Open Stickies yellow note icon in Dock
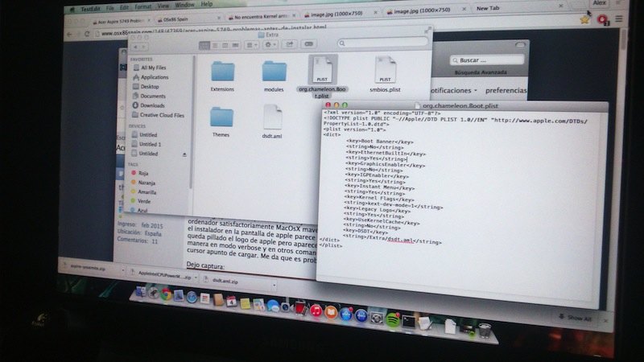644x362 pixels. click(246, 304)
